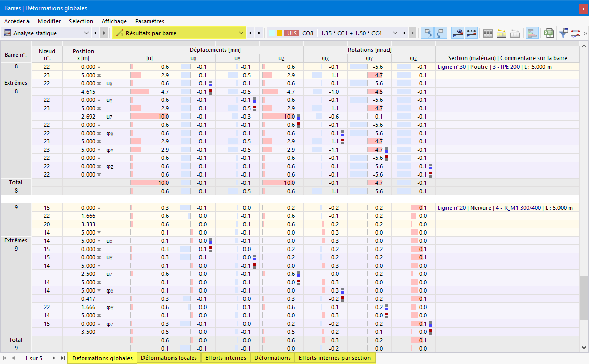The width and height of the screenshot is (589, 364).
Task: Click the Analyse statique icon in dropdown
Action: [x=7, y=33]
